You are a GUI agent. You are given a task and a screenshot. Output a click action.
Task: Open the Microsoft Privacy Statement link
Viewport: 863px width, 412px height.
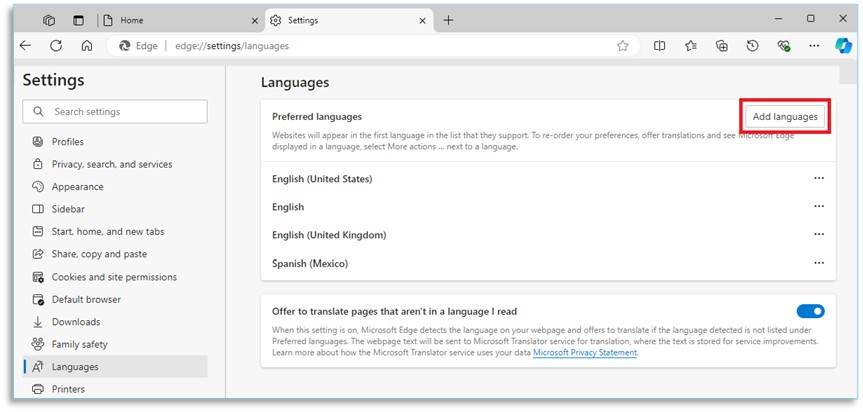click(x=585, y=353)
